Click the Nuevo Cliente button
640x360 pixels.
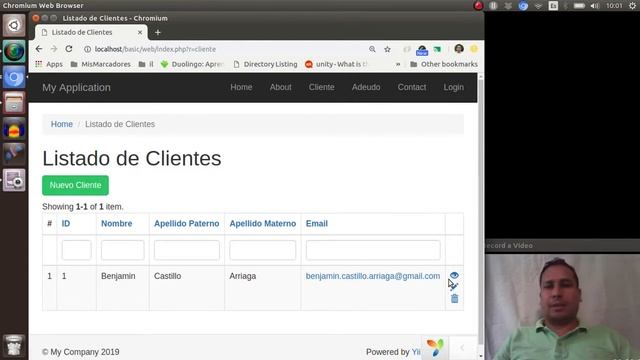pos(76,185)
